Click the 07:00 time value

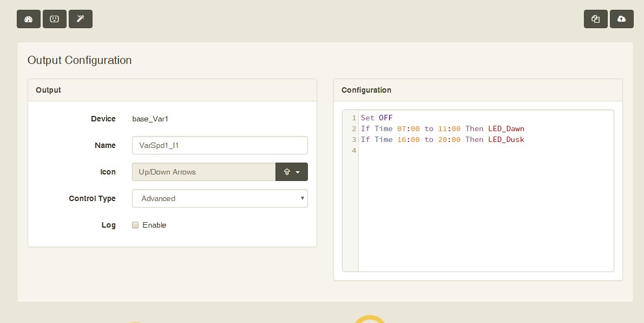click(408, 129)
